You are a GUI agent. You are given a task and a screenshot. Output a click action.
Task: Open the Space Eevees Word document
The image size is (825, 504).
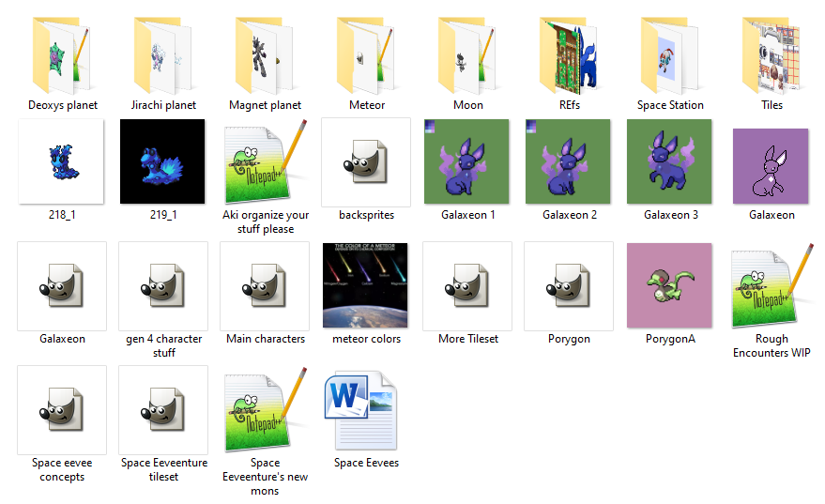click(x=366, y=412)
